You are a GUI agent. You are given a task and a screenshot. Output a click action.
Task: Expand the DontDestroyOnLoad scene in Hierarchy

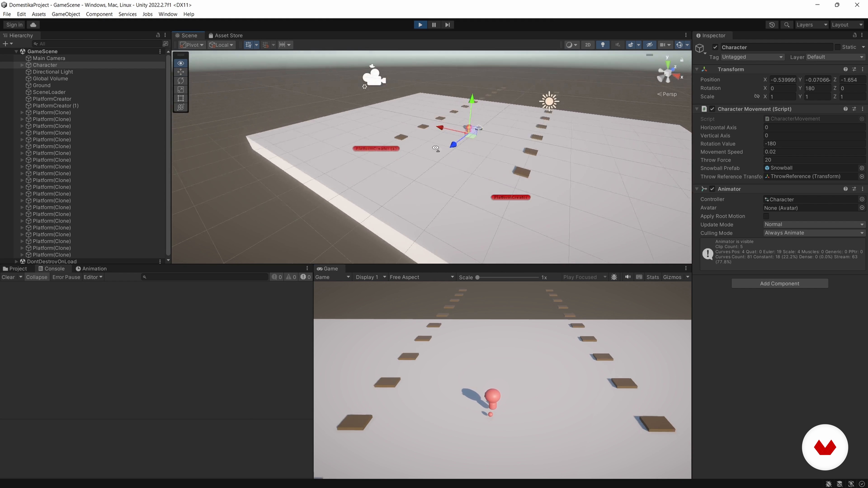pos(16,261)
